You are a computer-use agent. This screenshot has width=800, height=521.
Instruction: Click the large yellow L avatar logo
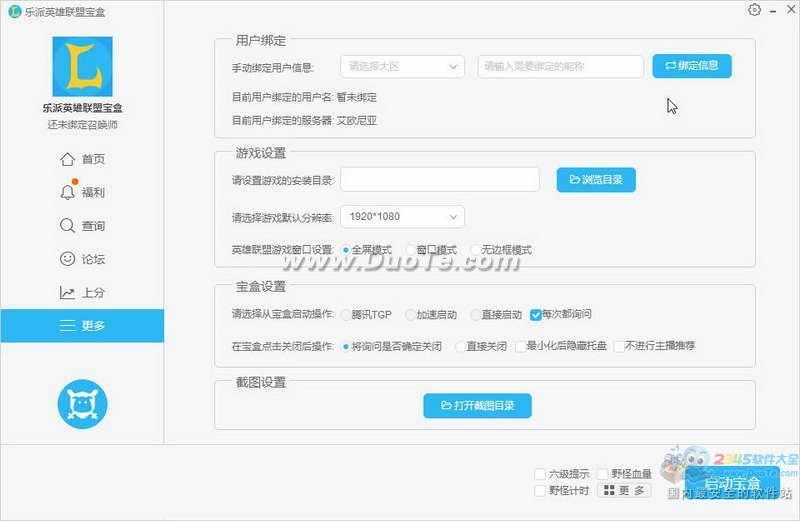(x=82, y=67)
